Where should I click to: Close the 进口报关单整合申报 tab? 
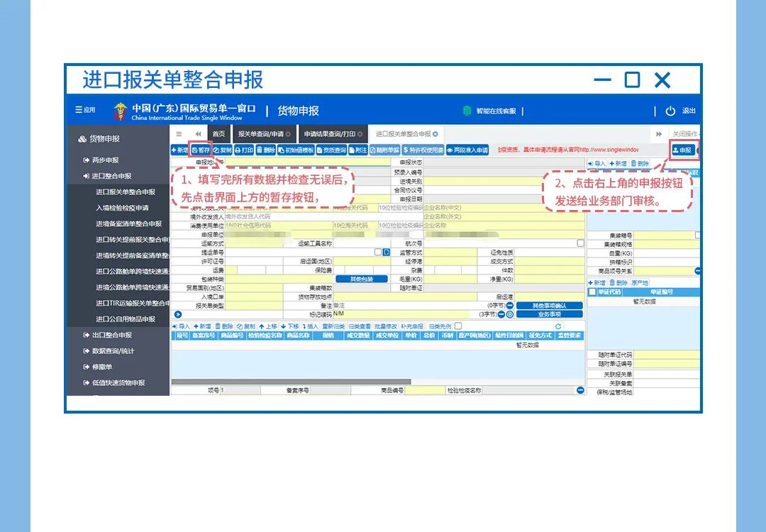point(435,134)
